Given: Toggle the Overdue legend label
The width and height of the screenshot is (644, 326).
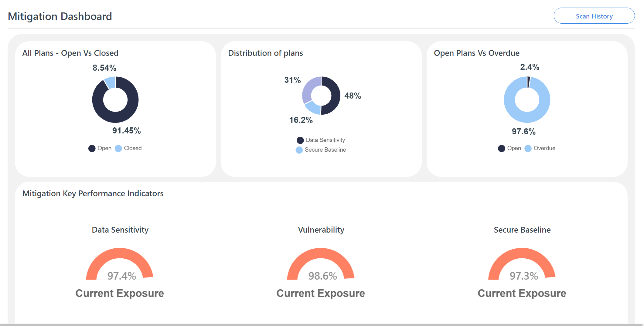Looking at the screenshot, I should pos(544,148).
